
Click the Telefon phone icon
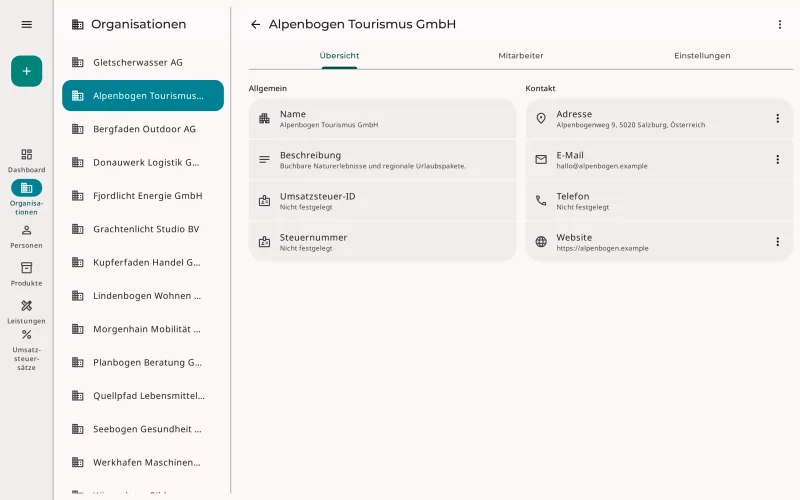point(541,201)
